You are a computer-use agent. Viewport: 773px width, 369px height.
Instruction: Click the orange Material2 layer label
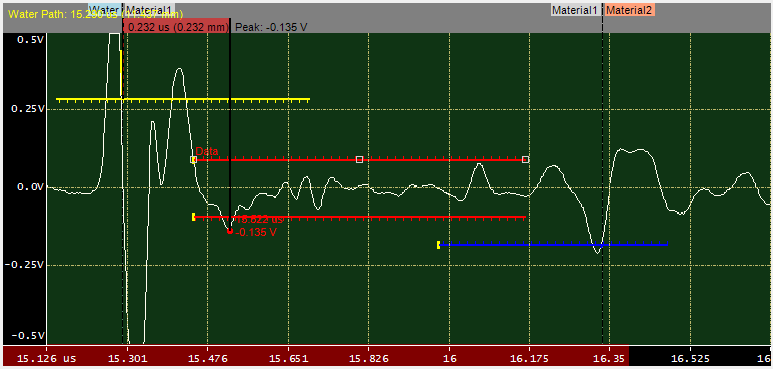[630, 10]
